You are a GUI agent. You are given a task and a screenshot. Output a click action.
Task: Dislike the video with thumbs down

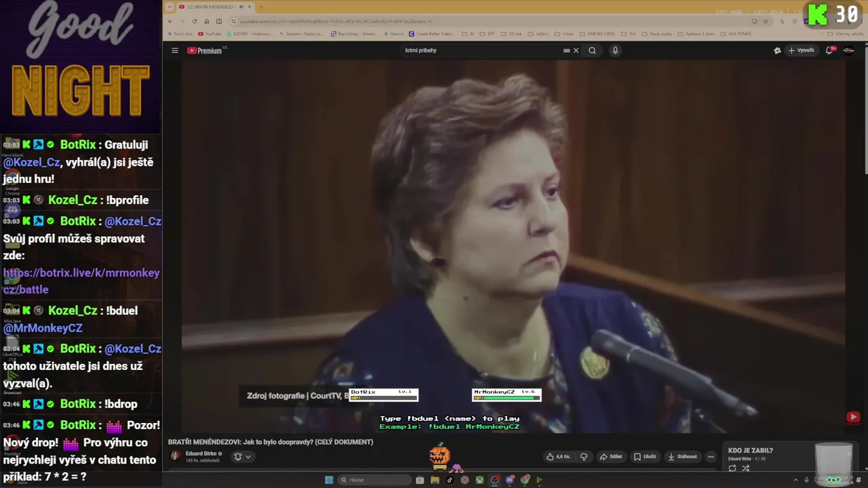[583, 457]
